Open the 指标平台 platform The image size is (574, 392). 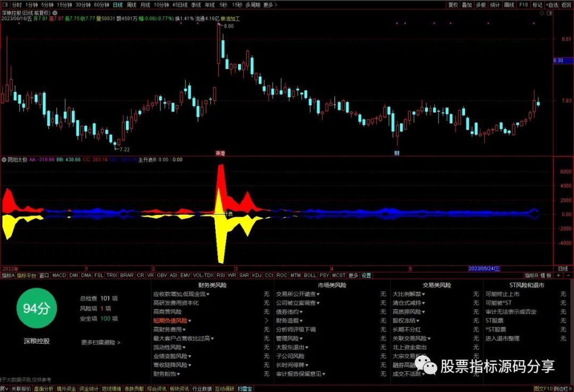point(27,275)
